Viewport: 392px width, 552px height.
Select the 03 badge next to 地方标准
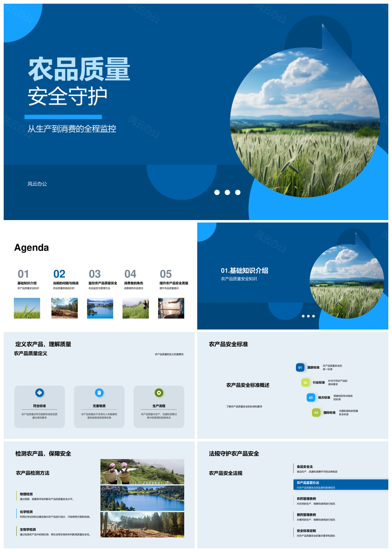[x=311, y=398]
